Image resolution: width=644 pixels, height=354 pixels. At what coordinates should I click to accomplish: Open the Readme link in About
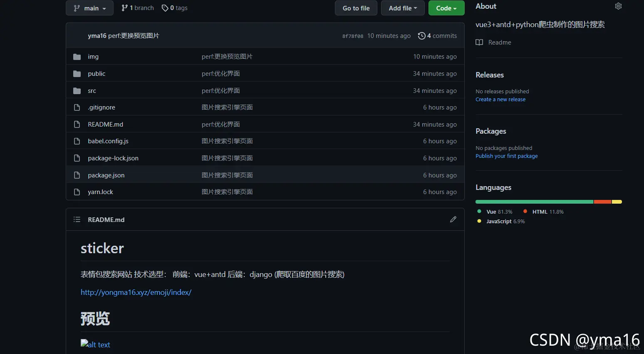pos(500,42)
